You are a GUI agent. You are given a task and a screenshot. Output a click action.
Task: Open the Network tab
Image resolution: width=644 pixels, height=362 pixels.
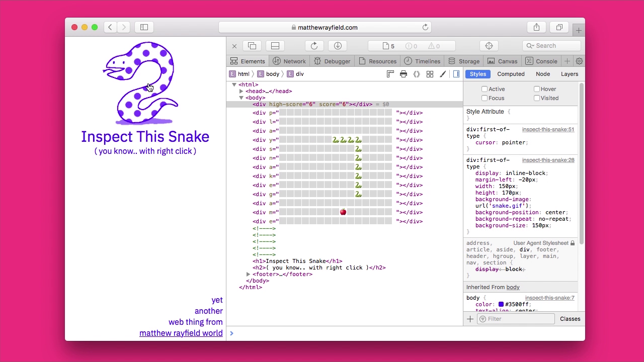click(x=289, y=61)
